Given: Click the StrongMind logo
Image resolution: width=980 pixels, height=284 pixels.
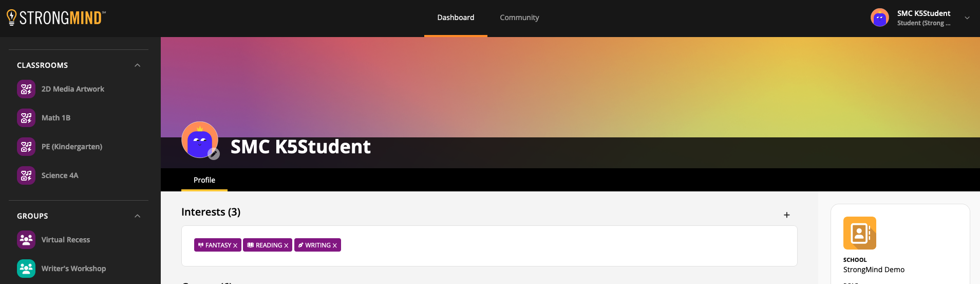Looking at the screenshot, I should click(x=56, y=17).
